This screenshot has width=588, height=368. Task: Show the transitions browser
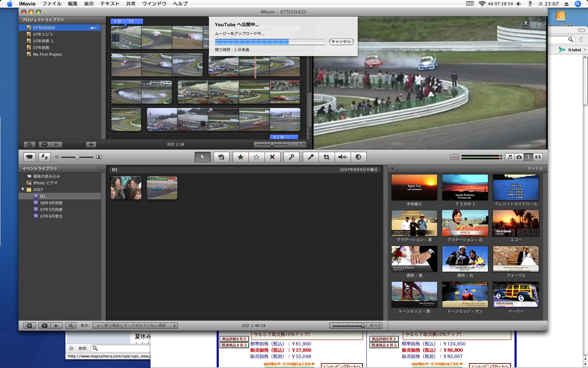tap(538, 157)
